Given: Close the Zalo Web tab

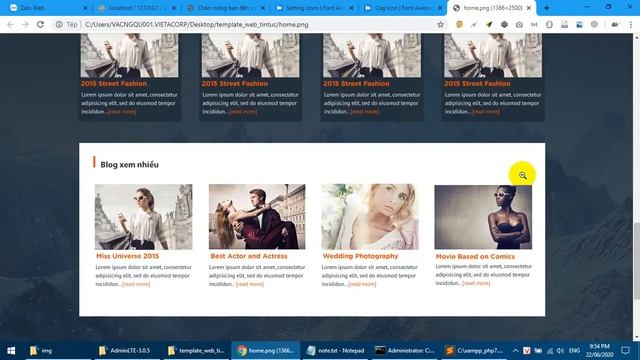Looking at the screenshot, I should 85,8.
